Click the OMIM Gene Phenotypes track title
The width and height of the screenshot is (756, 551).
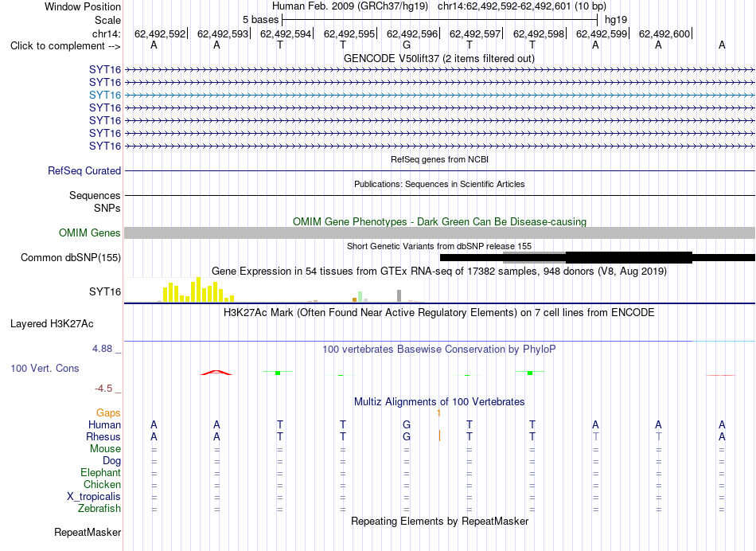click(x=439, y=221)
